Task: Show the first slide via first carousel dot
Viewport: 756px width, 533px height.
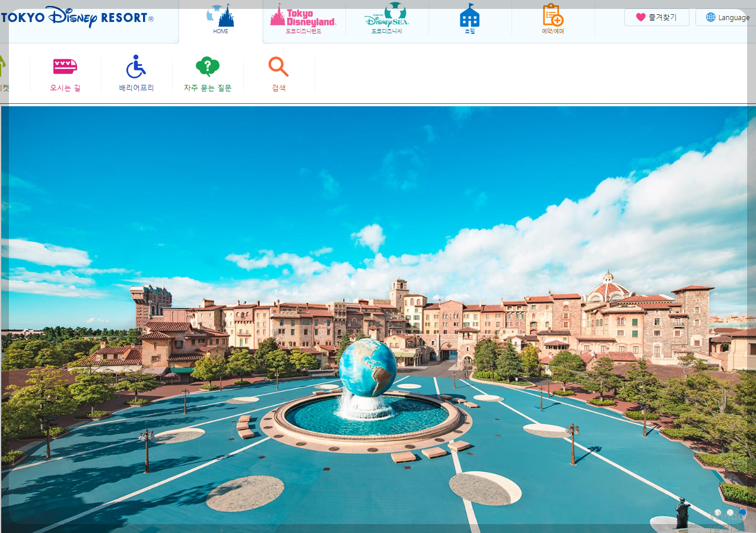Action: coord(717,513)
